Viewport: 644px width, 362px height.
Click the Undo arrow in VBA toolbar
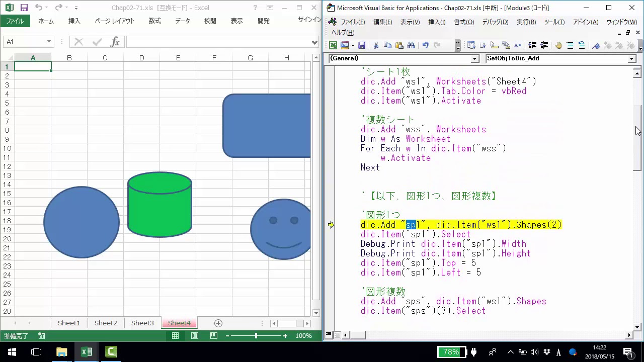pyautogui.click(x=425, y=45)
